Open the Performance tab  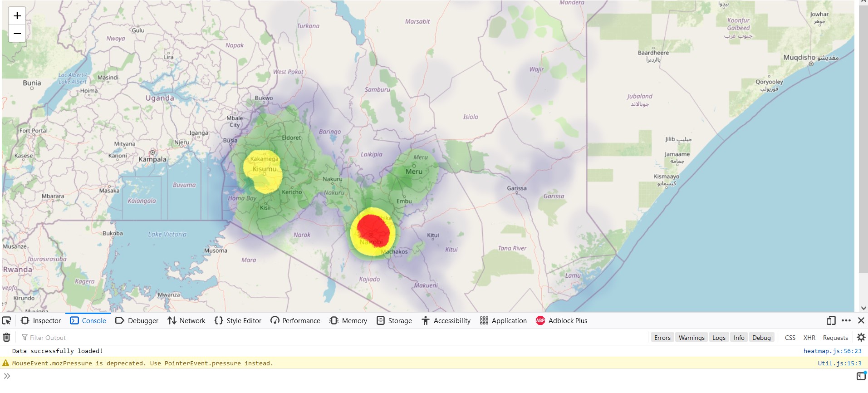[x=295, y=320]
